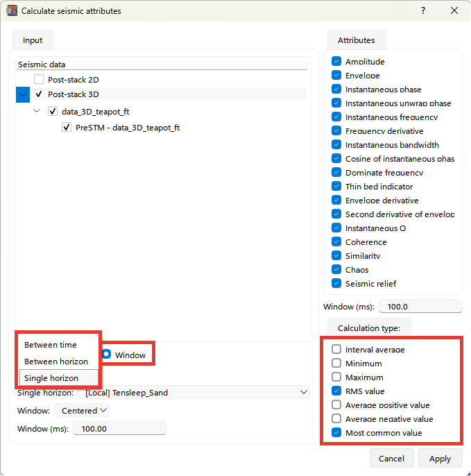The height and width of the screenshot is (476, 471).
Task: Click the help question mark button
Action: pos(423,11)
